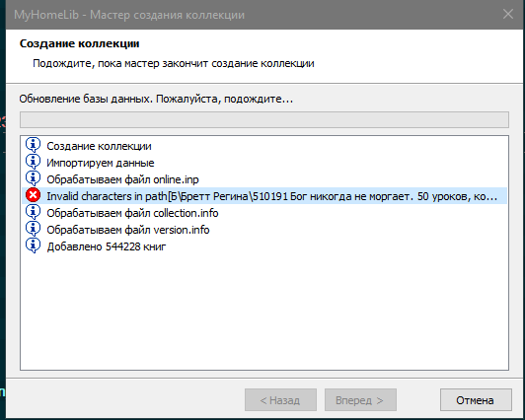Click the info icon next to collection.info entry
Viewport: 525px width, 420px height.
click(34, 212)
